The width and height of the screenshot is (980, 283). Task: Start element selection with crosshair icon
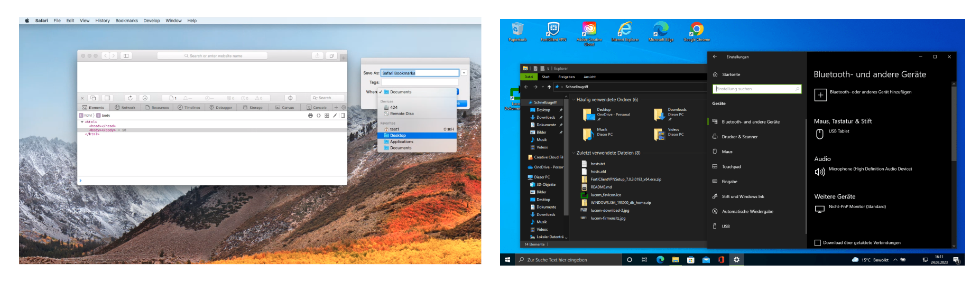tap(290, 98)
